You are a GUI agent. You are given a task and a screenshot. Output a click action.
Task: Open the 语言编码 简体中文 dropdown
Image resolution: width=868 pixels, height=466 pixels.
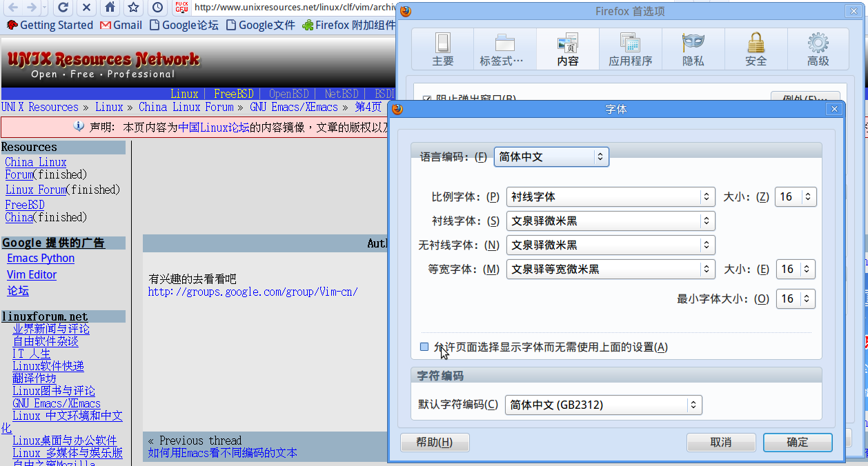click(551, 156)
